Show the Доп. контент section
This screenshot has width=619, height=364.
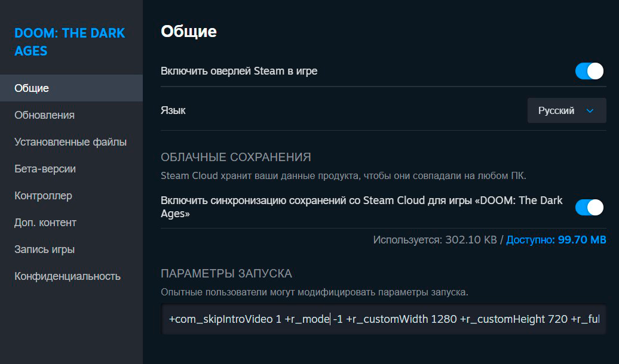click(72, 223)
